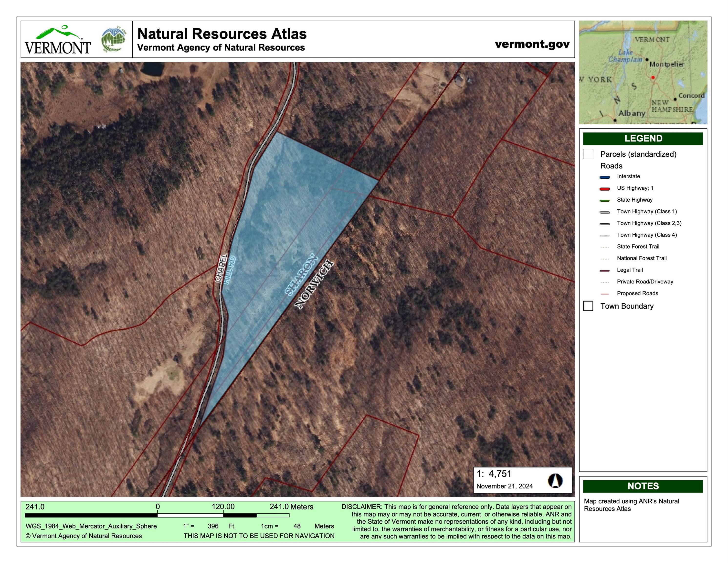Click the Legal Trail legend symbol
This screenshot has width=728, height=563.
coord(604,271)
